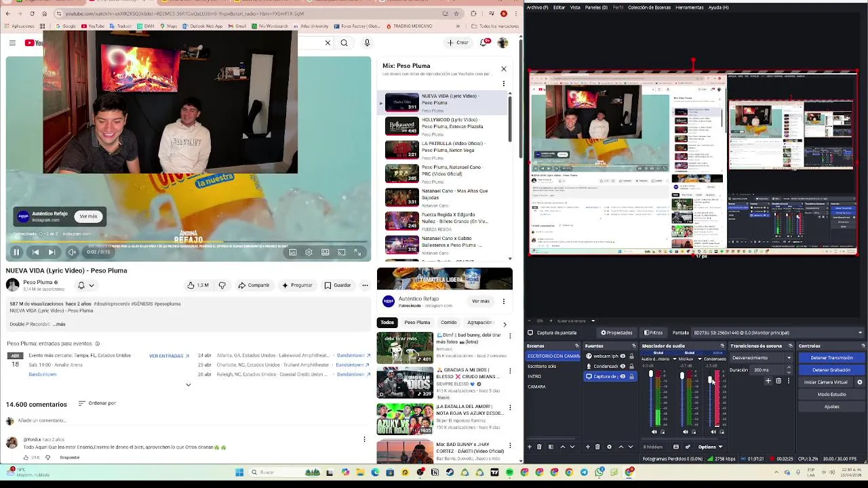The height and width of the screenshot is (488, 868).
Task: Cast the YouTube video to device
Action: [341, 252]
